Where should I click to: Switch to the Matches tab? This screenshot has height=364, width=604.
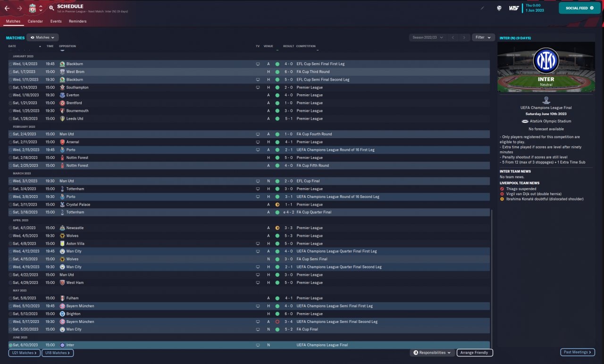coord(13,21)
